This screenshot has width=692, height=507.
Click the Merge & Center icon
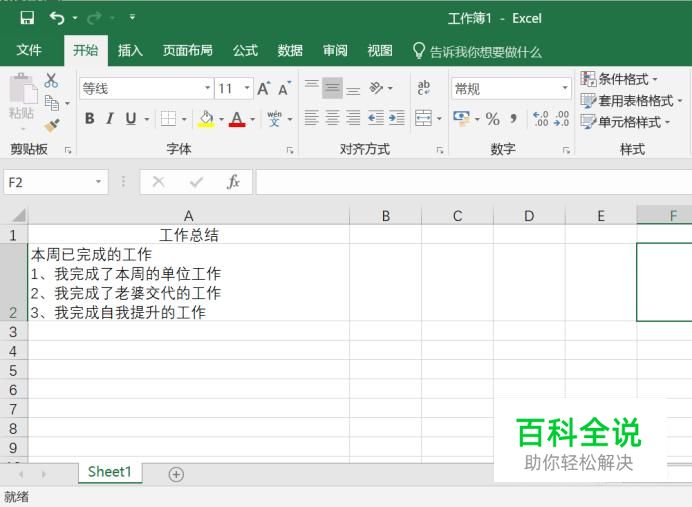click(x=424, y=118)
